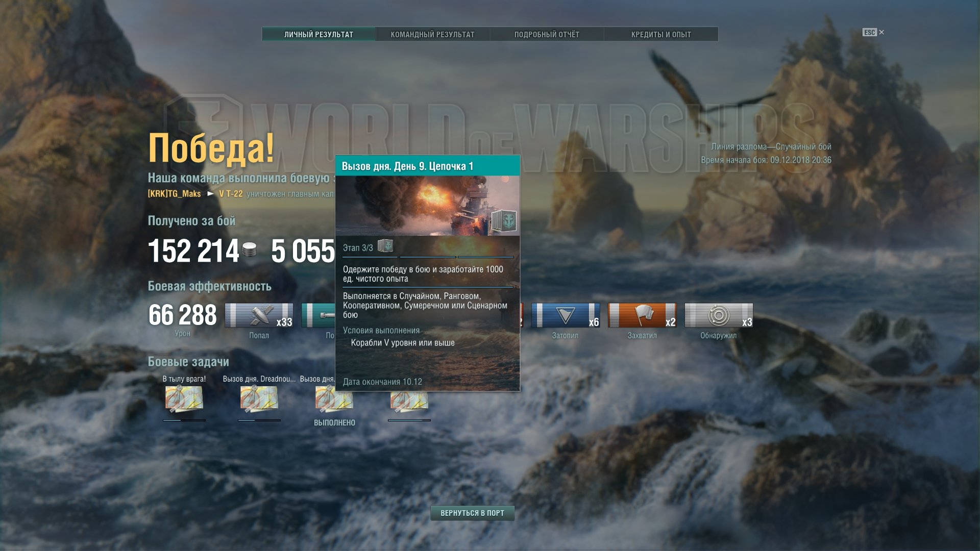Screen dimensions: 980x551
Task: Click the Дата окончания 10.12 text
Action: (382, 382)
